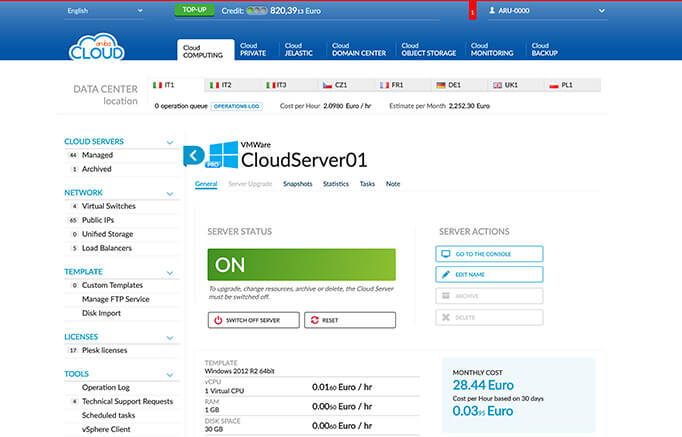
Task: Click the X icon on Delete
Action: point(446,317)
